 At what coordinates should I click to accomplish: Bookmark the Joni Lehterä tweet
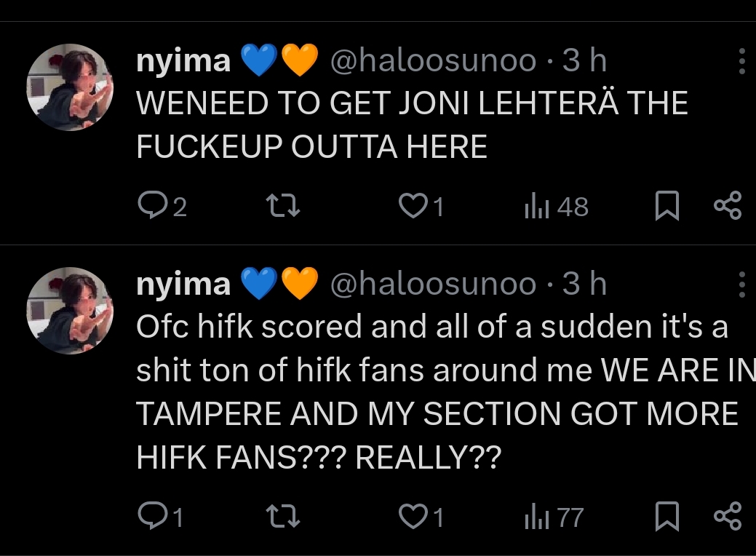pos(667,207)
